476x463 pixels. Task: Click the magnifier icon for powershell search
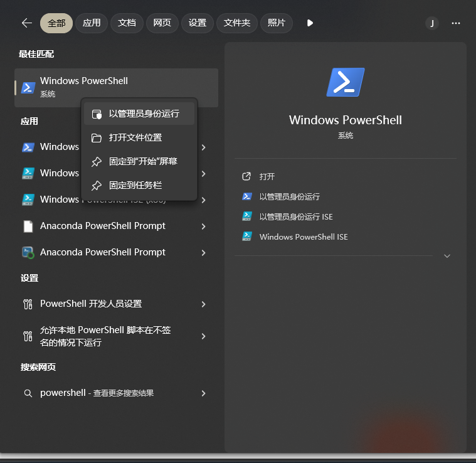28,393
